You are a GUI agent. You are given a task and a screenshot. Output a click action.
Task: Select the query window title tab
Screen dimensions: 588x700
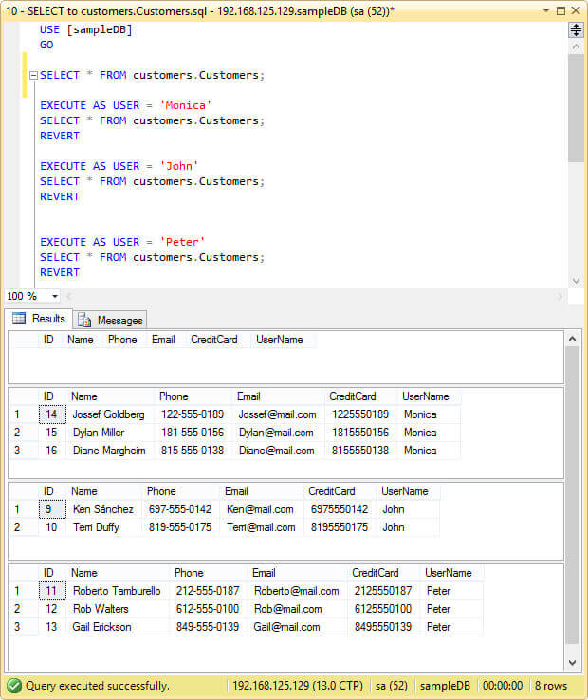(197, 9)
